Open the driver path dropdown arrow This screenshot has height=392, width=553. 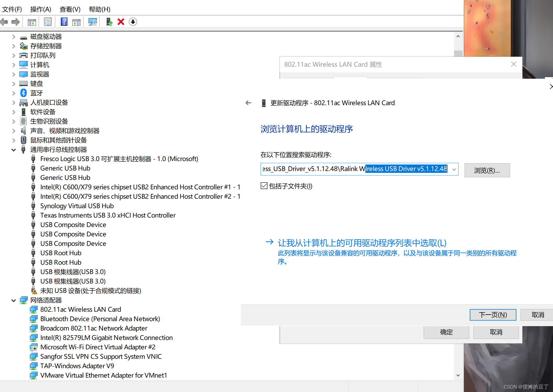tap(454, 169)
